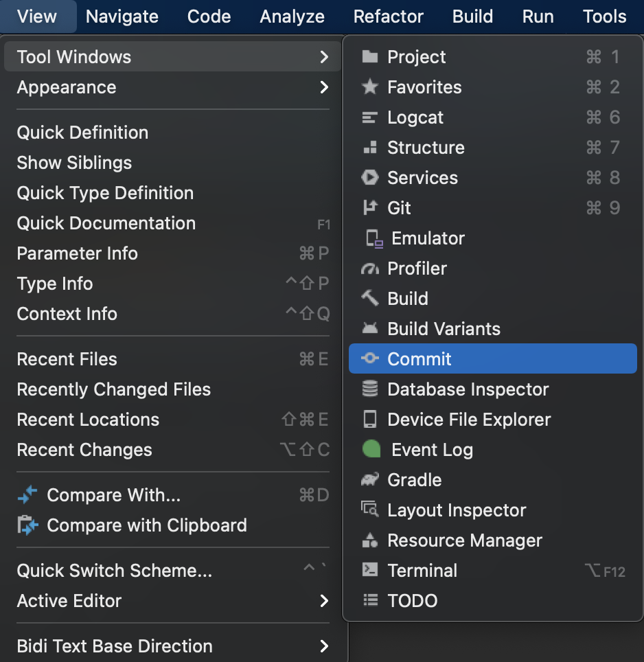
Task: Open the Refactor menu
Action: tap(389, 16)
